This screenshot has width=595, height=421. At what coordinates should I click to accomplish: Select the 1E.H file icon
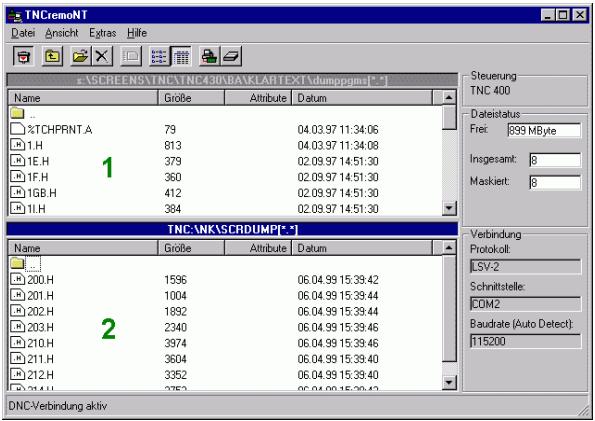tap(17, 161)
